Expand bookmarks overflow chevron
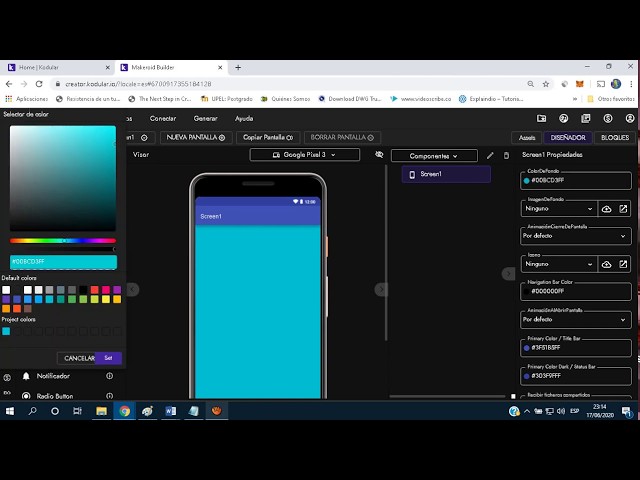The height and width of the screenshot is (480, 640). pyautogui.click(x=575, y=99)
